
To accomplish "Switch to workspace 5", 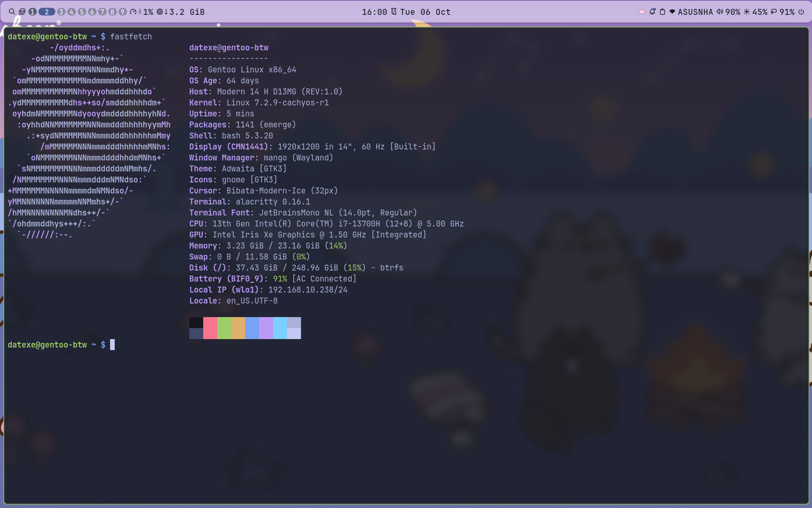I will pyautogui.click(x=82, y=12).
